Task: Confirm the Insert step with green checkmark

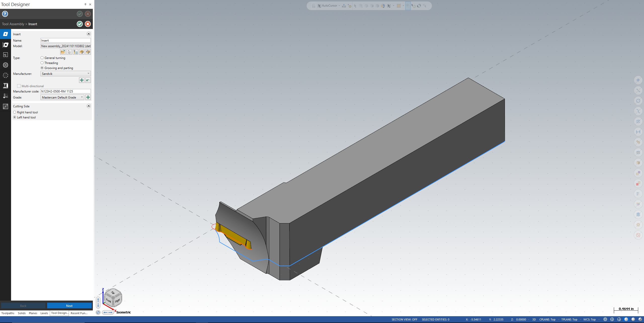Action: [80, 24]
